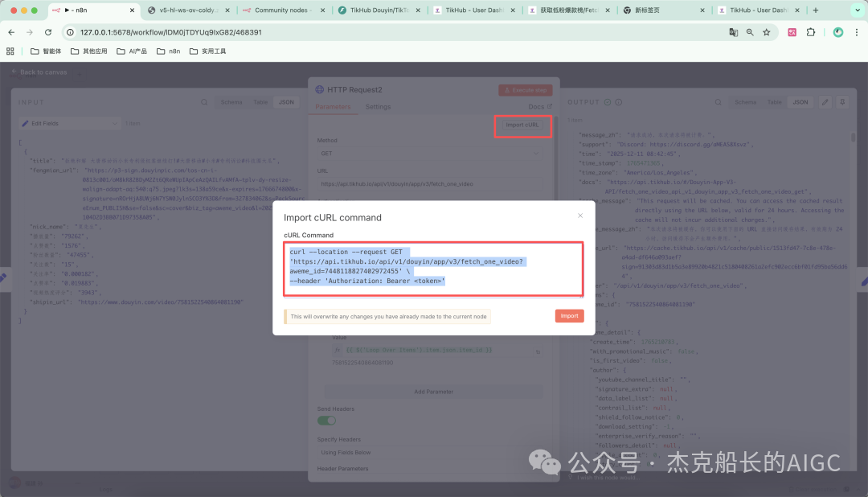
Task: Select JSON view in OUTPUT panel
Action: tap(800, 102)
